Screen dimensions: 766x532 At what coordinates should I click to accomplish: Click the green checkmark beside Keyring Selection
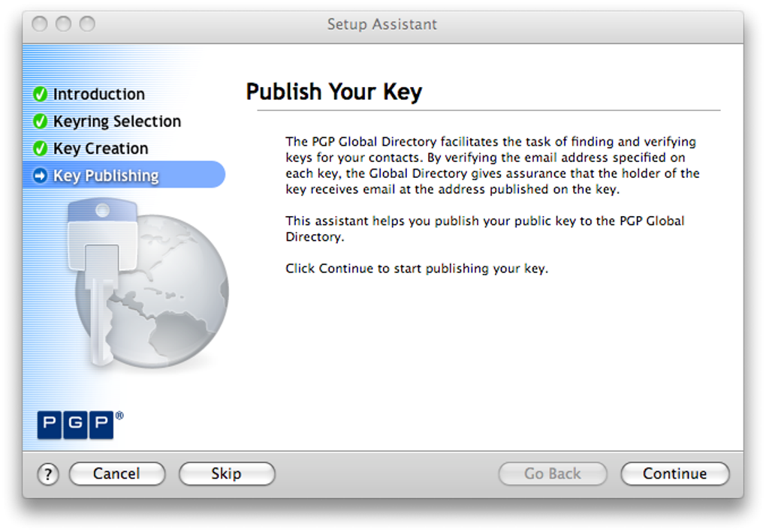pos(41,122)
